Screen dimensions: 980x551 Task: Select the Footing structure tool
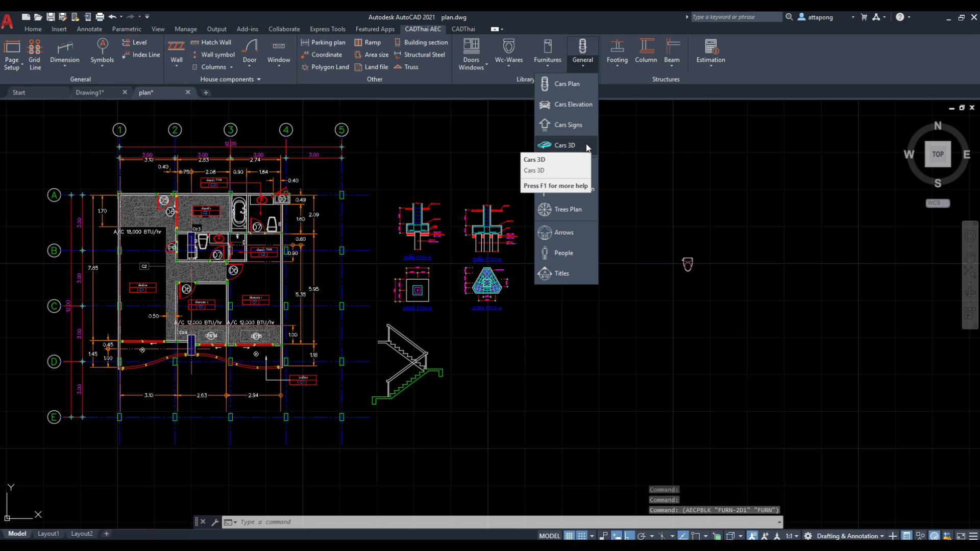coord(617,53)
